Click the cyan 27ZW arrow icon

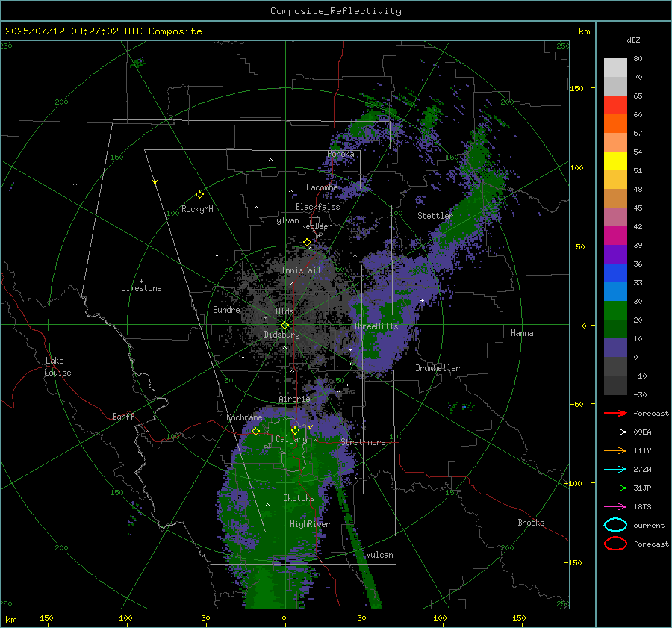pos(615,470)
